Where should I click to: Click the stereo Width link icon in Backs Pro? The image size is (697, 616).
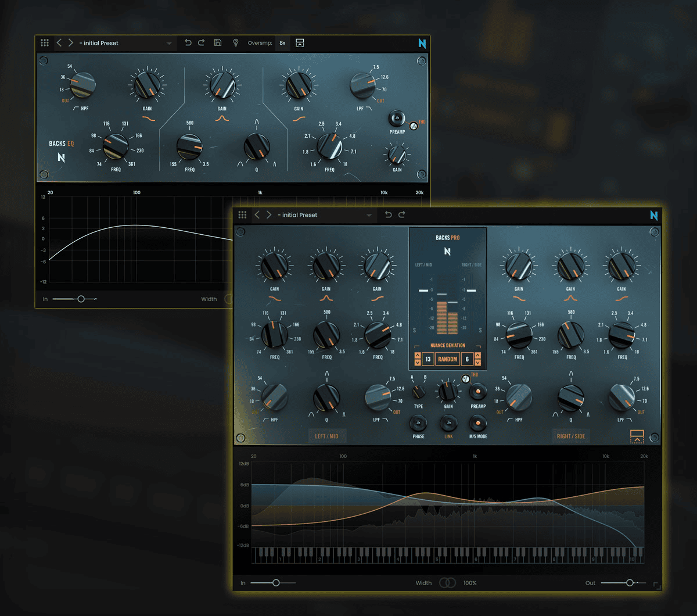tap(447, 583)
